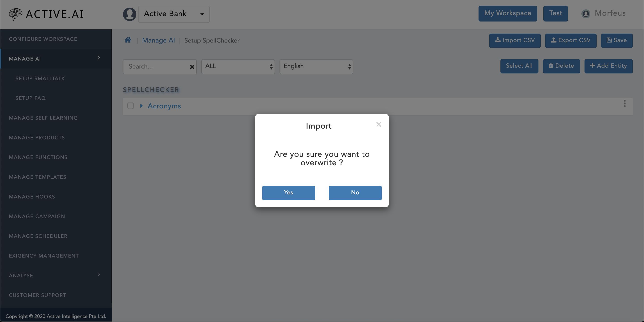Confirm overwrite with Yes button
The width and height of the screenshot is (644, 322).
(288, 193)
